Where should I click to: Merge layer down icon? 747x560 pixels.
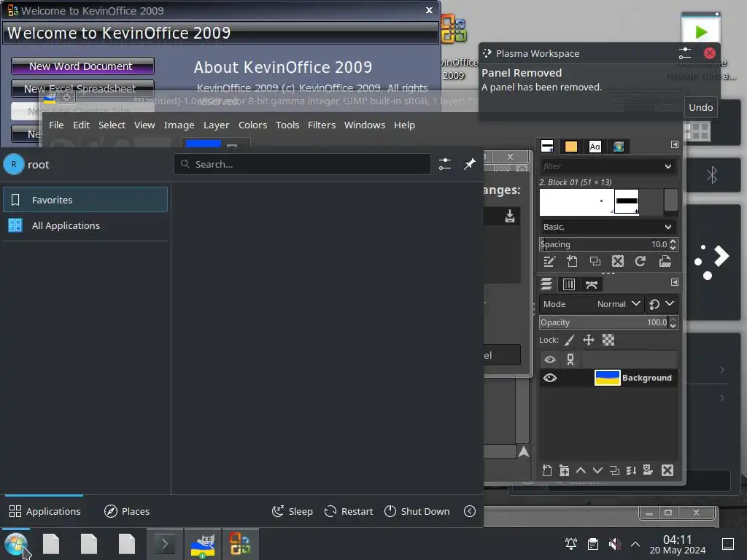(631, 470)
